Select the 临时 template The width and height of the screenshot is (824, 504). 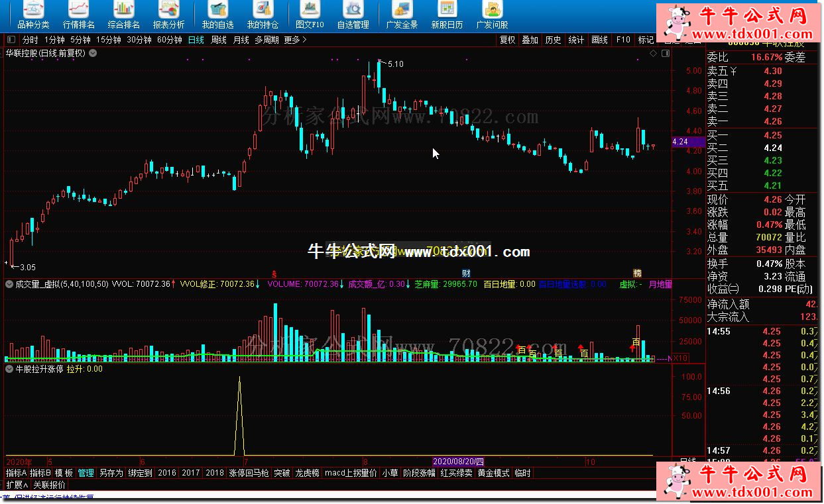(x=523, y=474)
